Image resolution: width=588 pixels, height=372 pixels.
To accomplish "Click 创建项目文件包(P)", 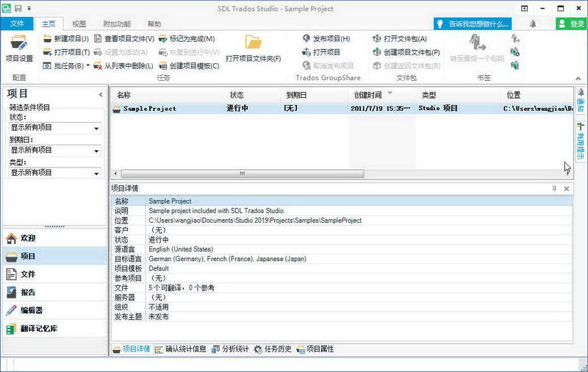I will 406,52.
